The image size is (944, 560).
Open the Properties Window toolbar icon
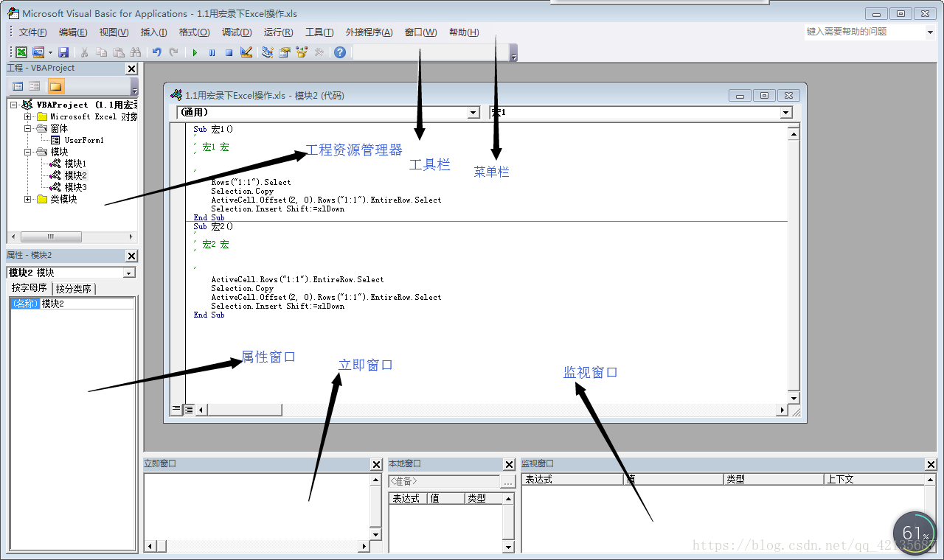click(285, 52)
